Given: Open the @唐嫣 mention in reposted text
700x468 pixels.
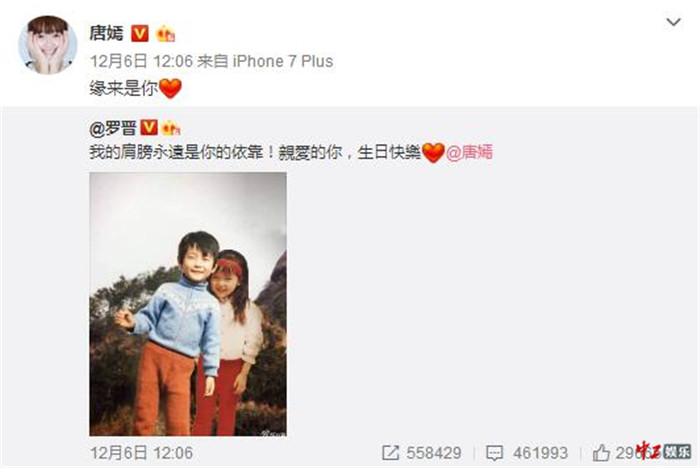Looking at the screenshot, I should point(469,152).
